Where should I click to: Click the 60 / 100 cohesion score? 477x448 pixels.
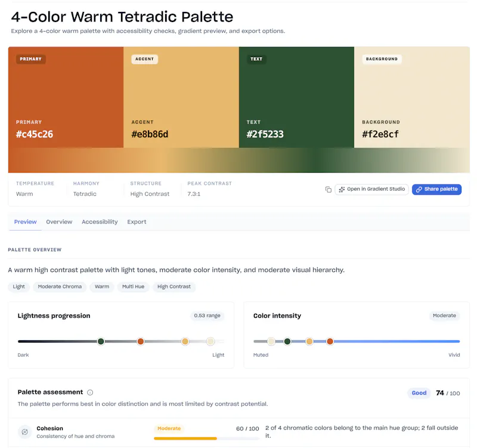pos(247,428)
